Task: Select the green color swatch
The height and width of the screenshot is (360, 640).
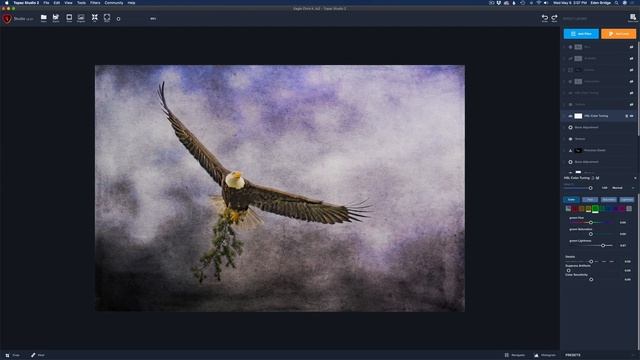Action: pyautogui.click(x=595, y=209)
